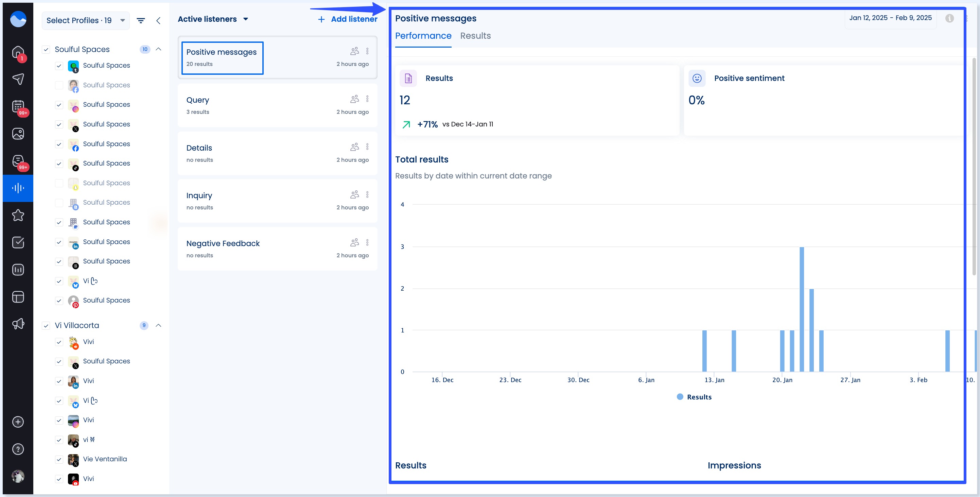Open the Select Profiles dropdown
The width and height of the screenshot is (980, 497).
[x=86, y=20]
